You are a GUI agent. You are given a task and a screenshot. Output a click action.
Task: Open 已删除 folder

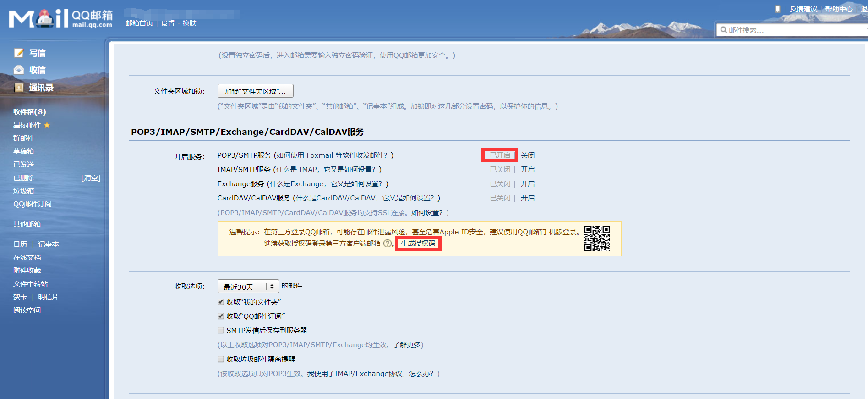click(x=23, y=178)
